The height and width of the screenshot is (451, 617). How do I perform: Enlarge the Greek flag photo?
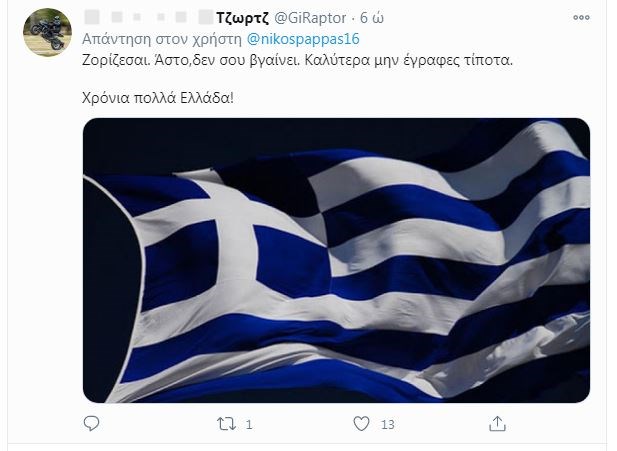[x=336, y=260]
